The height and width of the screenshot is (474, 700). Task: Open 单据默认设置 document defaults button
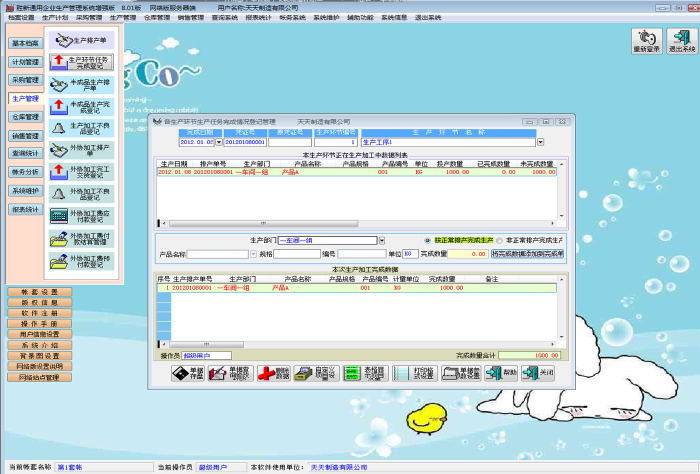(461, 373)
